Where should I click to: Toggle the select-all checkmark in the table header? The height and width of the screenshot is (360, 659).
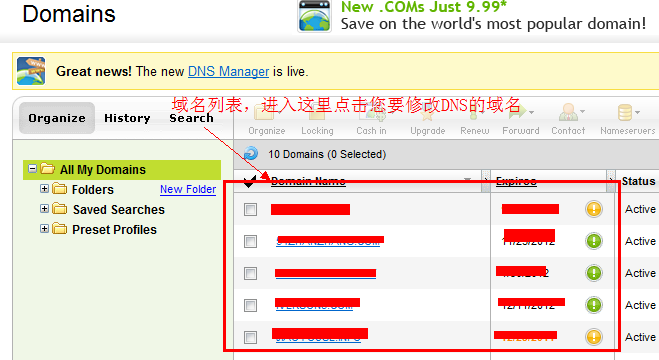pyautogui.click(x=250, y=181)
